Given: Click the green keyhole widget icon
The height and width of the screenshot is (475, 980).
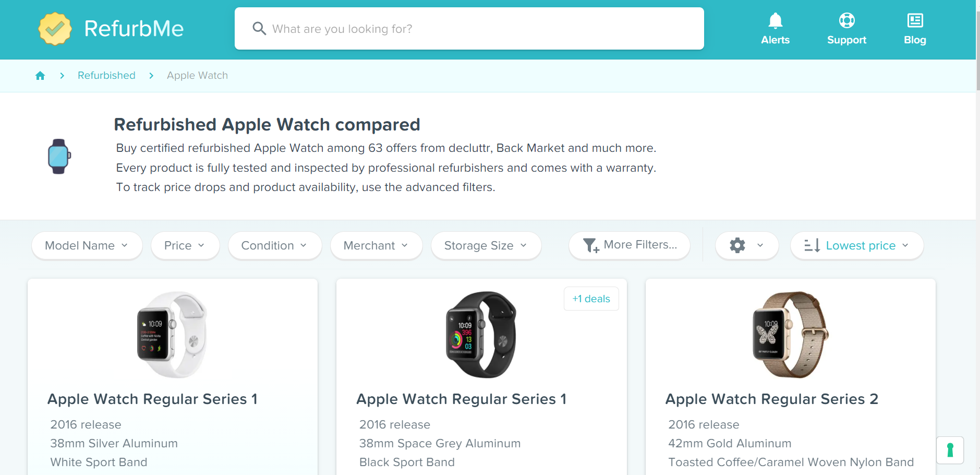Looking at the screenshot, I should tap(950, 450).
